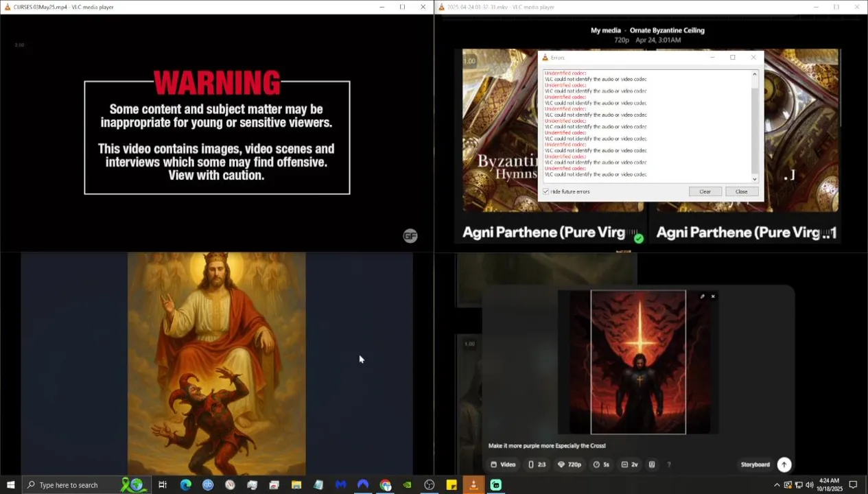The width and height of the screenshot is (868, 494).
Task: Click the Storyboard button
Action: click(x=755, y=464)
